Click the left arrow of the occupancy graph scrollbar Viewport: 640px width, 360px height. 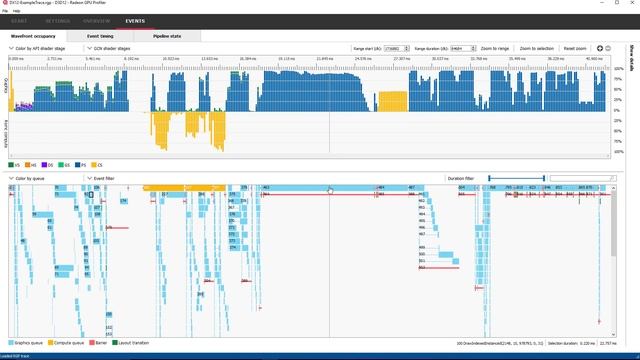pyautogui.click(x=11, y=156)
